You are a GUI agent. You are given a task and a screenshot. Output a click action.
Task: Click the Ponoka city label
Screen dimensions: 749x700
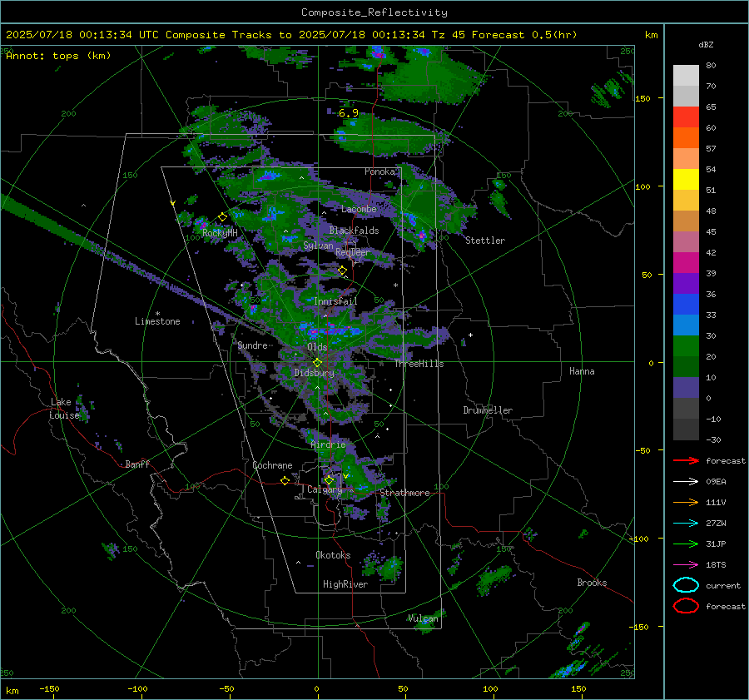pyautogui.click(x=379, y=171)
